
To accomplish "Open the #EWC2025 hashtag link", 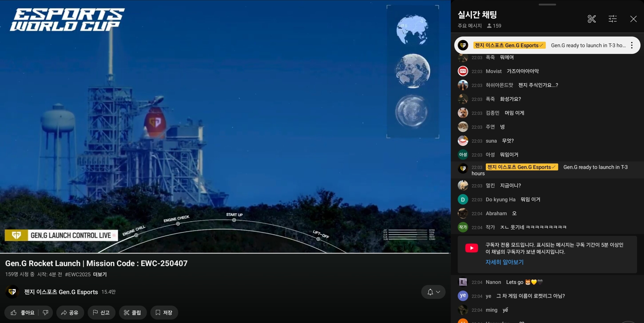I will click(x=78, y=274).
